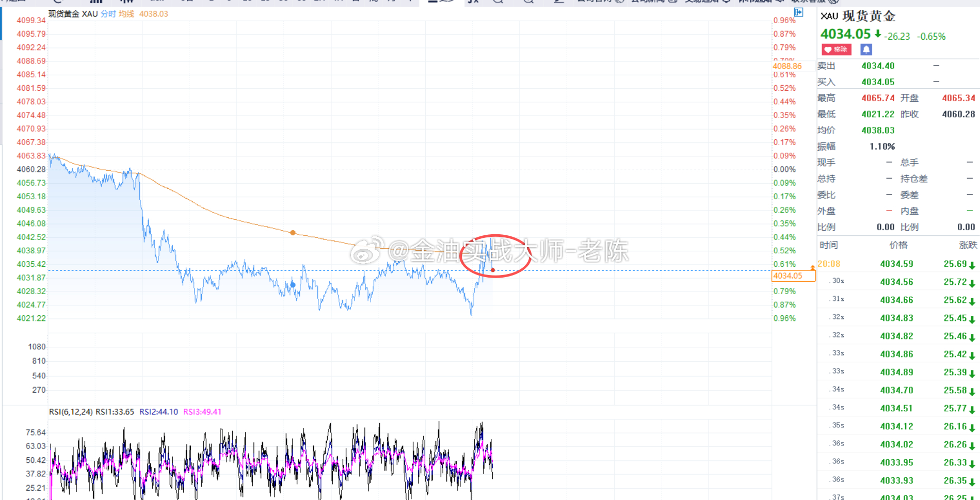This screenshot has width=980, height=500.
Task: Select tick price 4034.66 row
Action: tap(898, 300)
